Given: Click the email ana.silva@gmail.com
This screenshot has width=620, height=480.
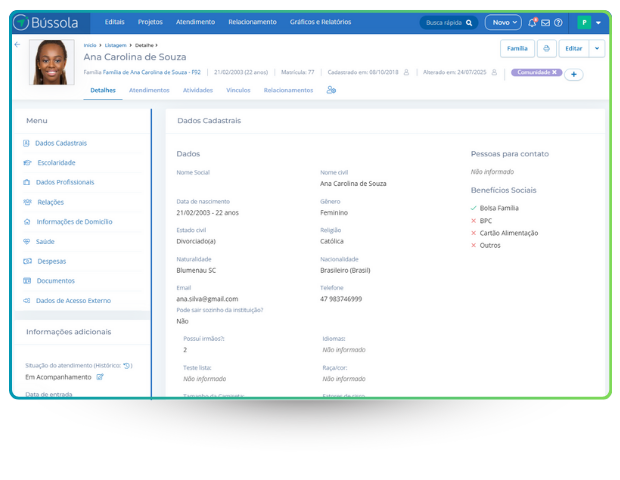Looking at the screenshot, I should [207, 299].
